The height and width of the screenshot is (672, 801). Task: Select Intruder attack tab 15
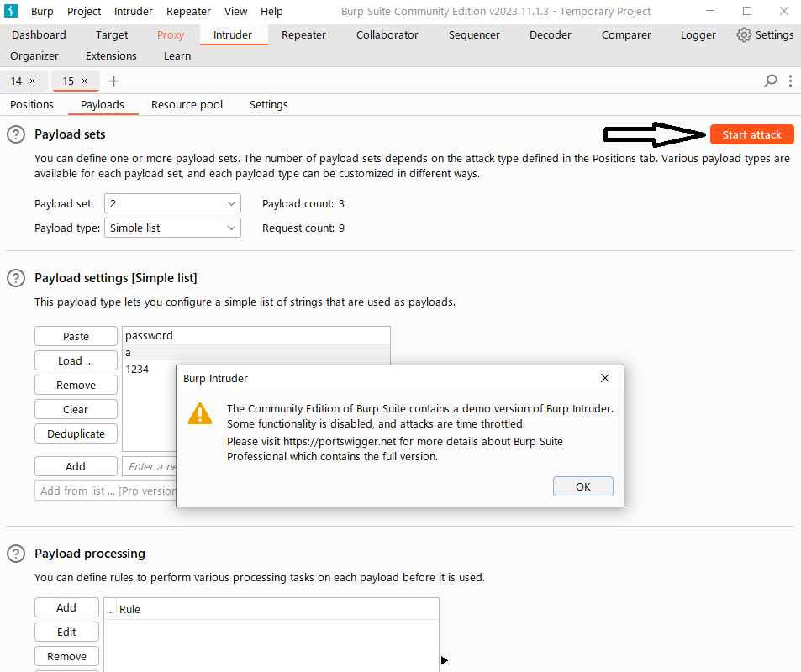68,81
